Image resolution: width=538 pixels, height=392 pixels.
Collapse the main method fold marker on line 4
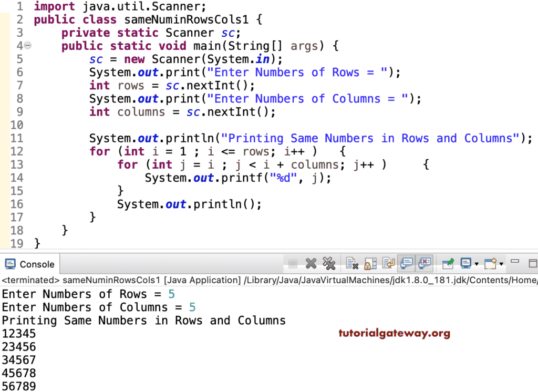pyautogui.click(x=28, y=46)
